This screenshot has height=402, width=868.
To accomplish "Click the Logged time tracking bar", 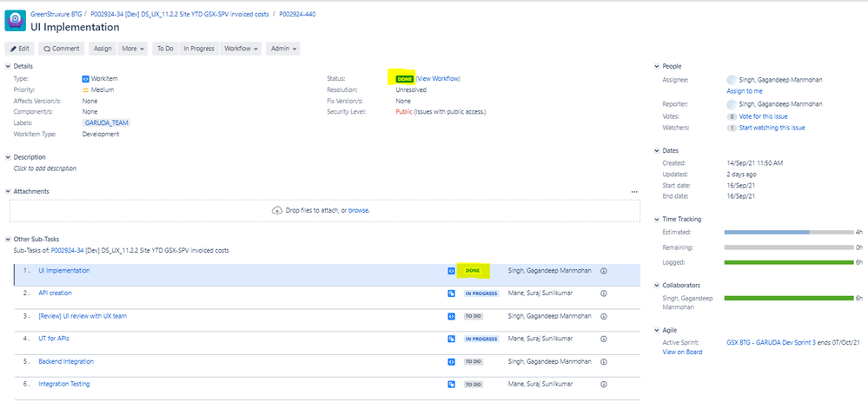I will [x=789, y=262].
